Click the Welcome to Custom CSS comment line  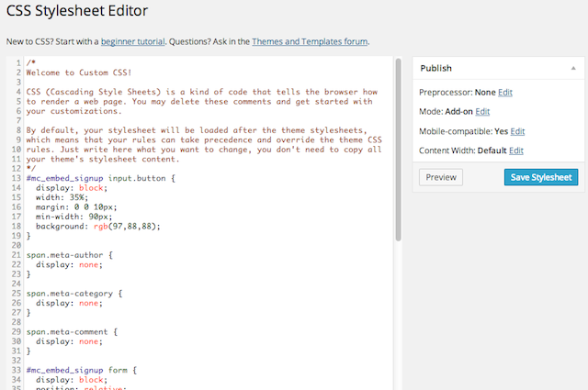coord(79,72)
